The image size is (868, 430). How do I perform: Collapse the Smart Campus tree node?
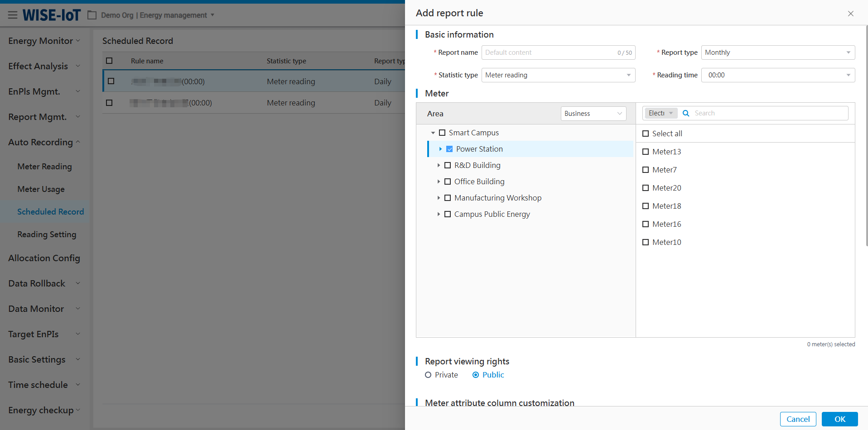pos(433,133)
